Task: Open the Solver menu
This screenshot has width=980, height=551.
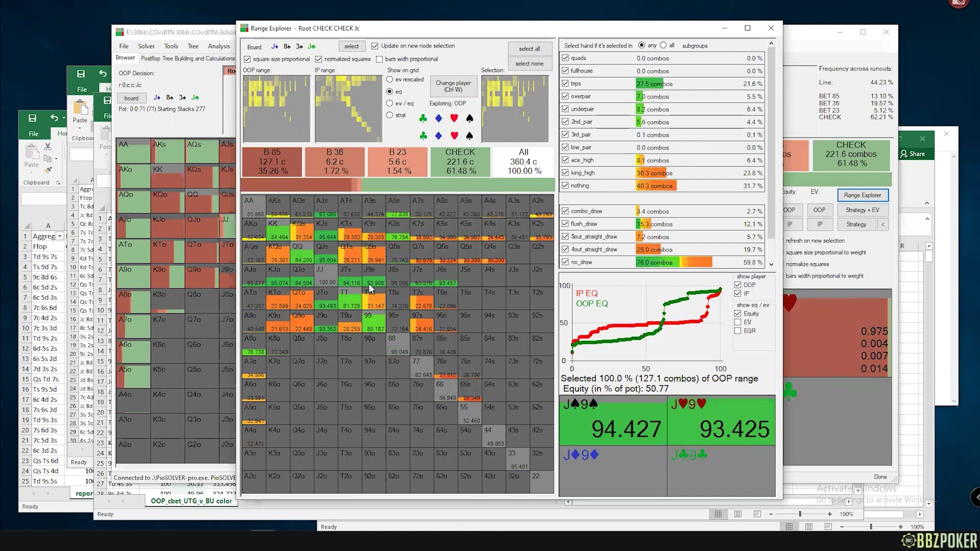Action: coord(146,46)
